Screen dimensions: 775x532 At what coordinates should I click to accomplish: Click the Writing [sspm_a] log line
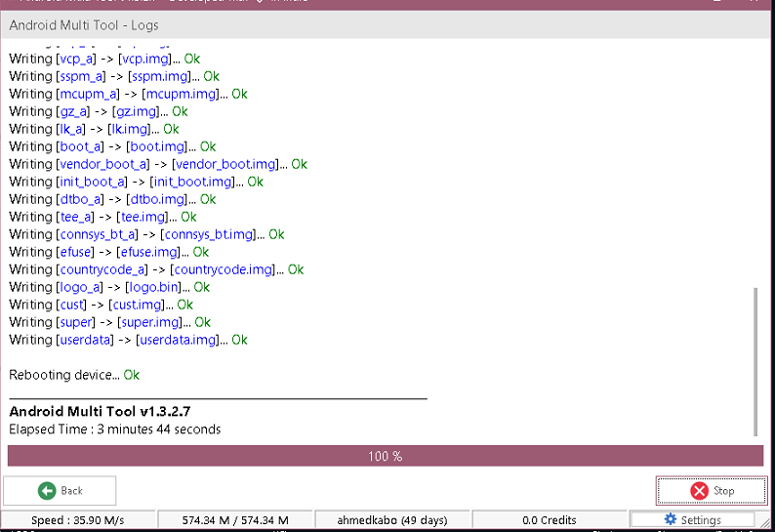coord(114,77)
